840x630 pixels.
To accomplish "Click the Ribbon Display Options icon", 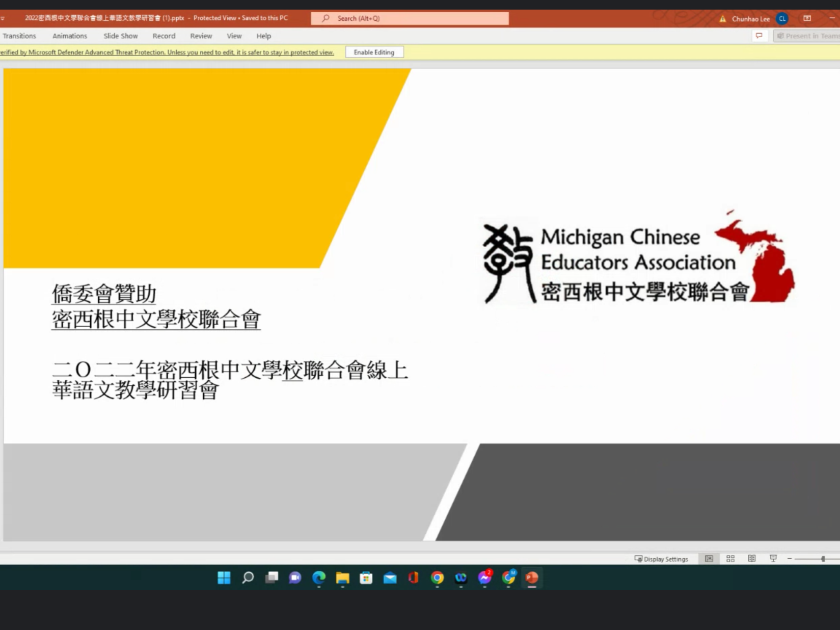I will pos(807,18).
